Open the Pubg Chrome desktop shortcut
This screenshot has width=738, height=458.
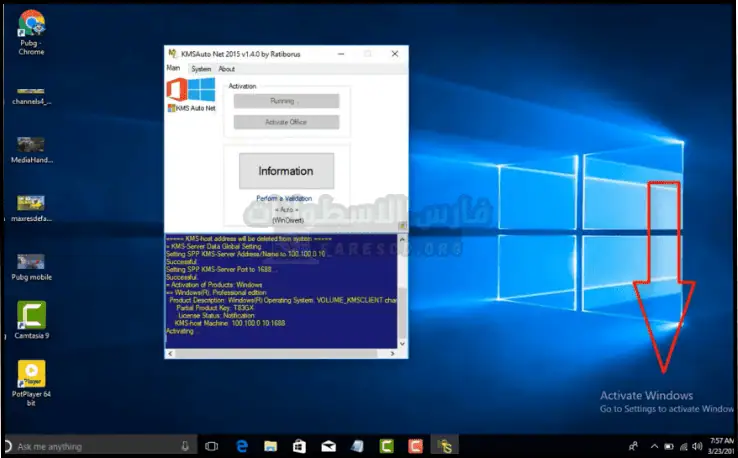click(31, 24)
